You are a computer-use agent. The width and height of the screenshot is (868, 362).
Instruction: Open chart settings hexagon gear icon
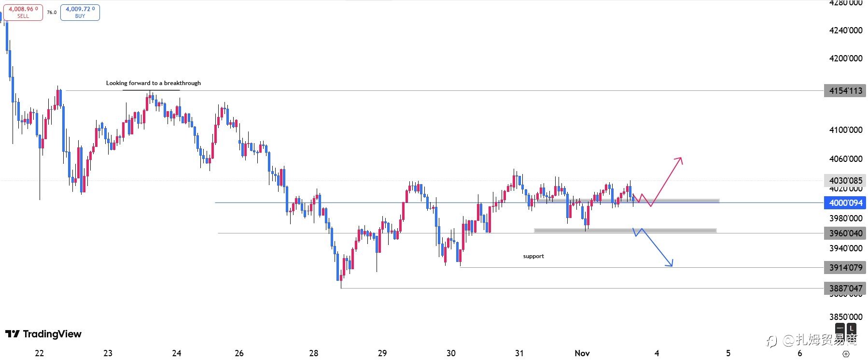pos(845,354)
